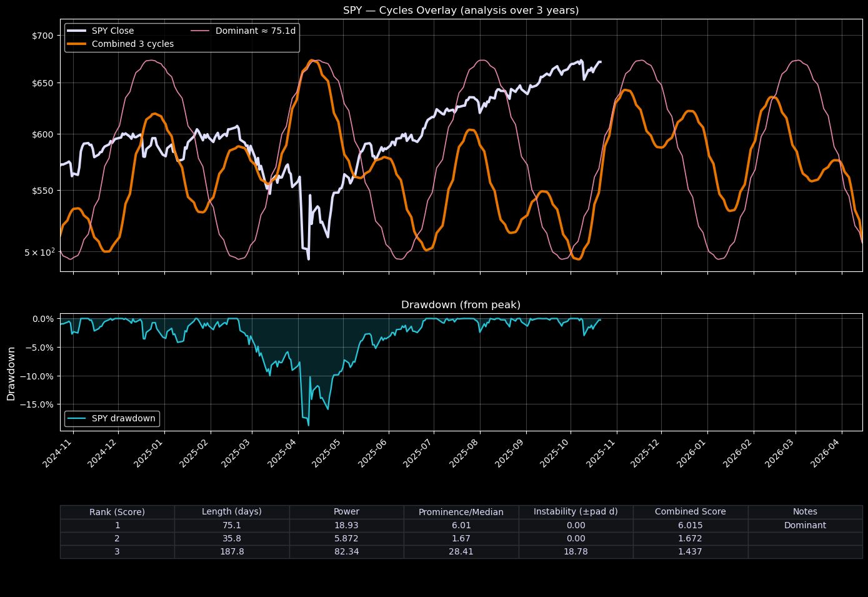Click the '2026-02' date axis label
868x597 pixels.
[x=740, y=451]
